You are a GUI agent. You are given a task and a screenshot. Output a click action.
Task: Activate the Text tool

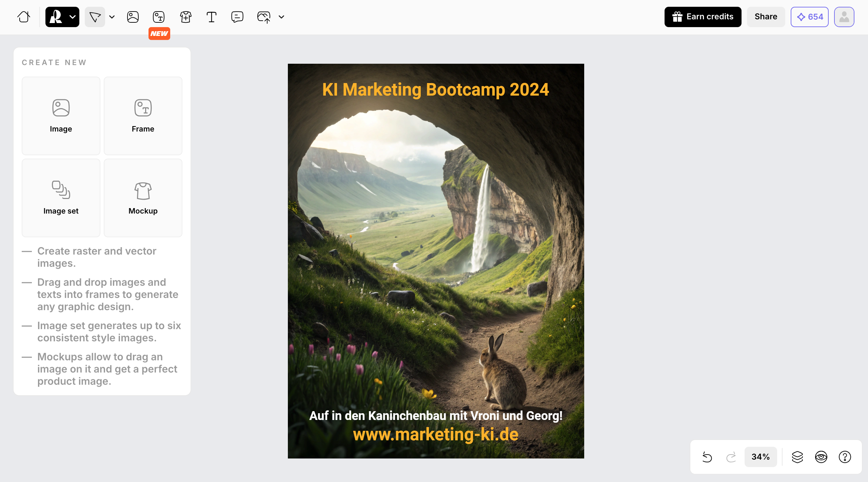(212, 17)
